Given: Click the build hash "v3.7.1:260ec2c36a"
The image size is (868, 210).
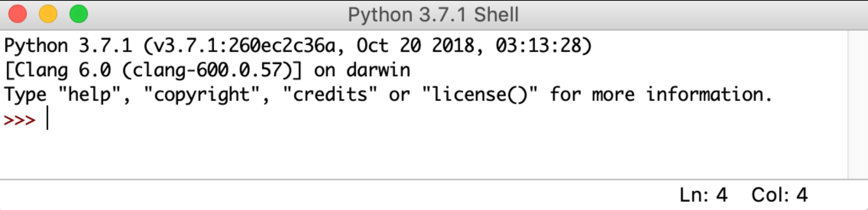Looking at the screenshot, I should click(x=245, y=46).
